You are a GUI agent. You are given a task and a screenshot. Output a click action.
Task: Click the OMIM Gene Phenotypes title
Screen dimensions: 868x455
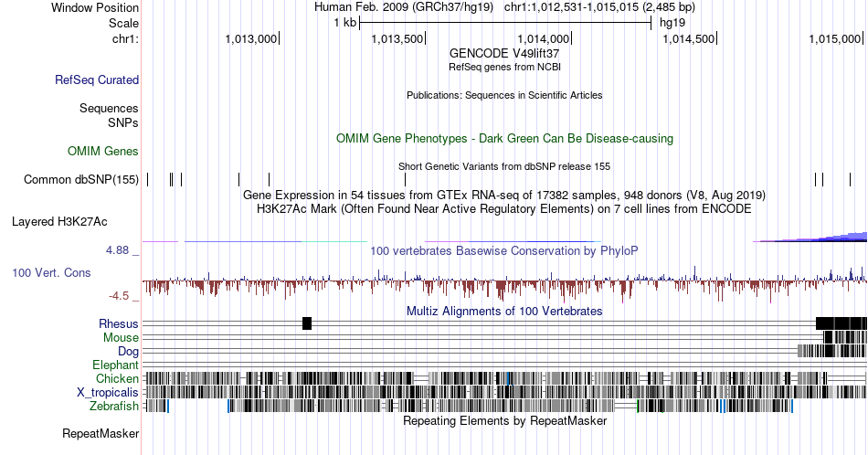[504, 138]
